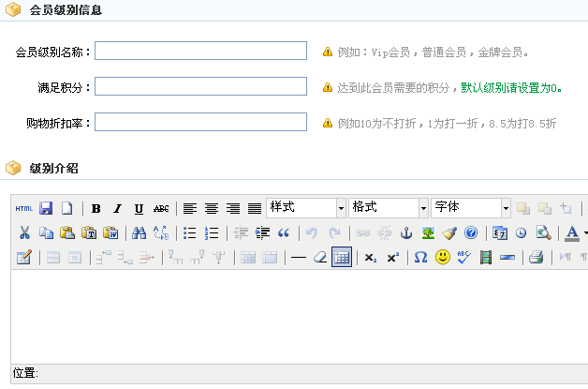Decrease indent of paragraph
This screenshot has width=588, height=389.
(241, 232)
